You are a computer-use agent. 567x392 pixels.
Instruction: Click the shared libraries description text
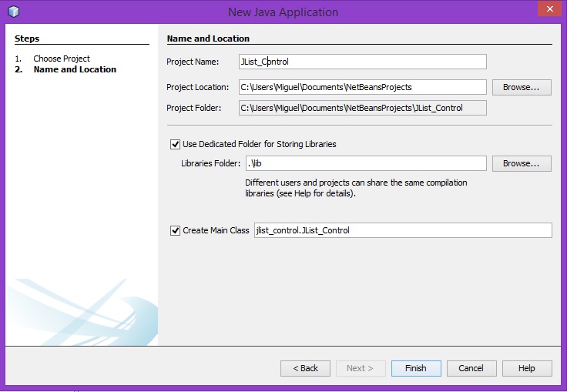pyautogui.click(x=356, y=188)
